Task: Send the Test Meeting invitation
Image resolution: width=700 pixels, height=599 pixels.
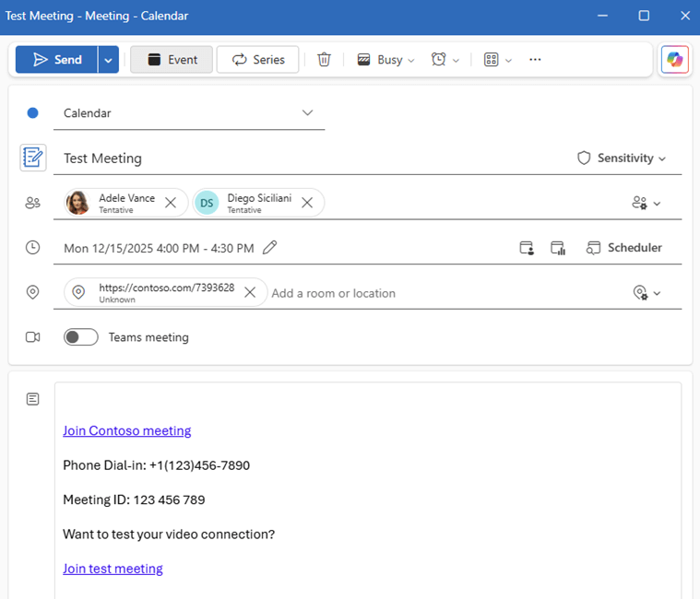Action: point(56,59)
